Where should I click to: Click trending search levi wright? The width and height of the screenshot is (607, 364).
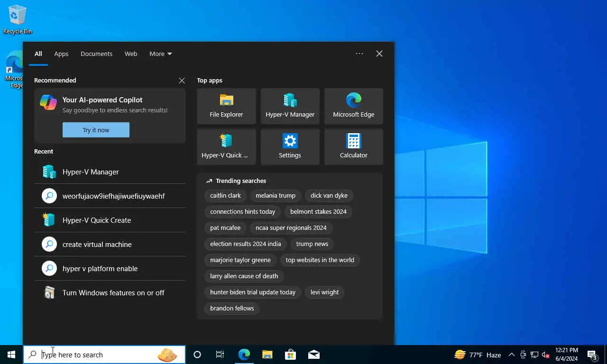[324, 292]
